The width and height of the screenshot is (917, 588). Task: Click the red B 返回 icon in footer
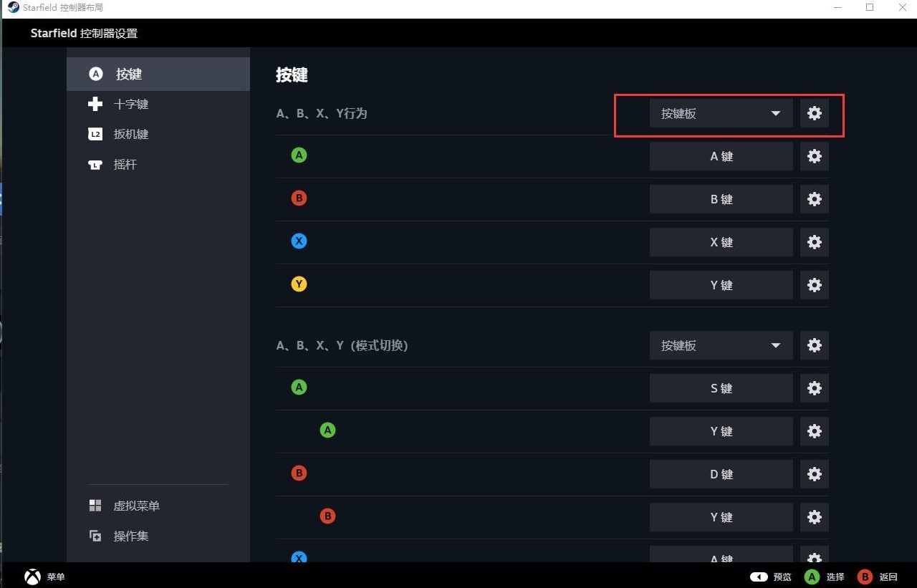(865, 577)
